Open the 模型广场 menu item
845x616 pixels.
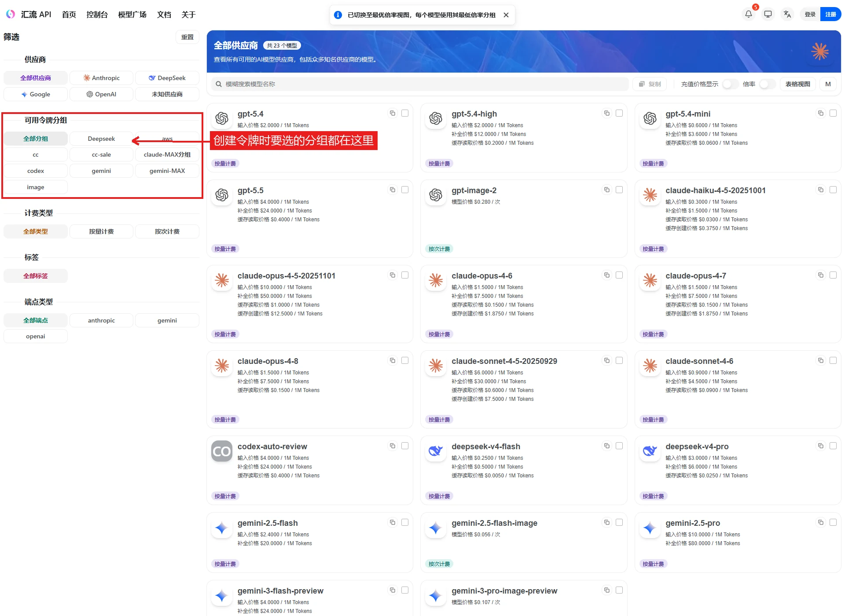pyautogui.click(x=132, y=15)
